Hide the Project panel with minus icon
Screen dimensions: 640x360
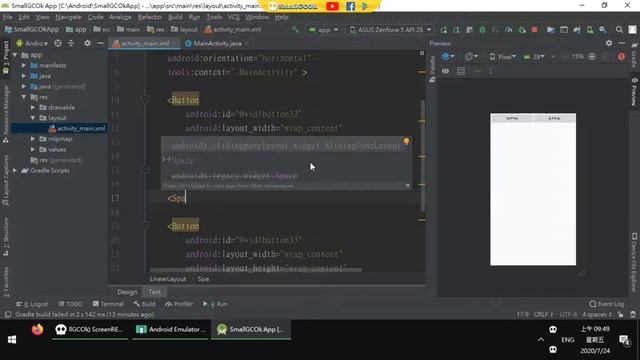pyautogui.click(x=100, y=43)
